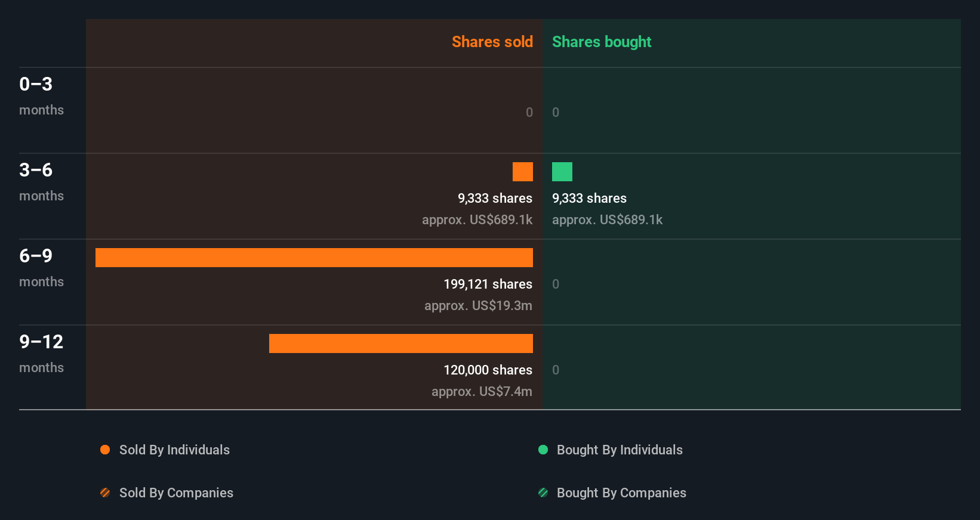This screenshot has height=520, width=980.
Task: Click the green 3–6 months bought bar
Action: coord(562,172)
